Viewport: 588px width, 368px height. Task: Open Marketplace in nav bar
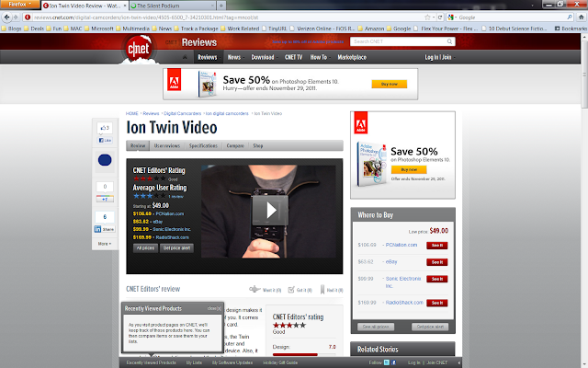352,57
